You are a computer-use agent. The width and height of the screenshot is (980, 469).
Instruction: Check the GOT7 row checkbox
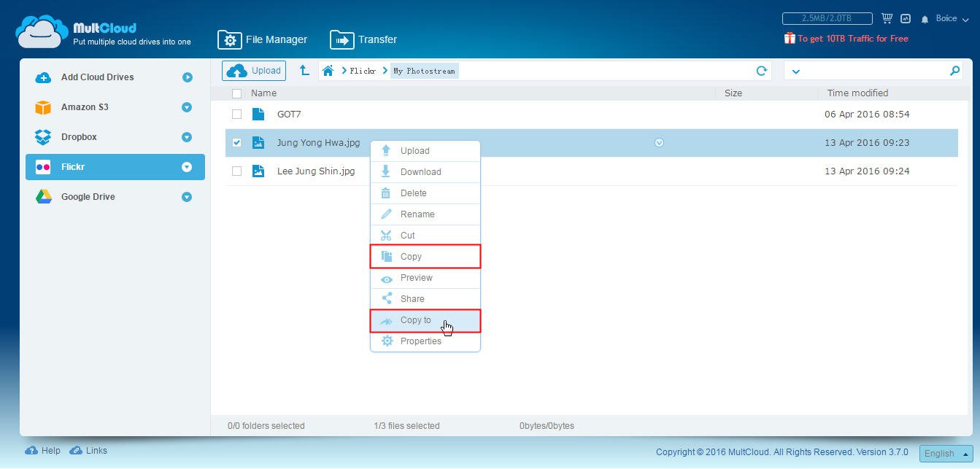236,115
